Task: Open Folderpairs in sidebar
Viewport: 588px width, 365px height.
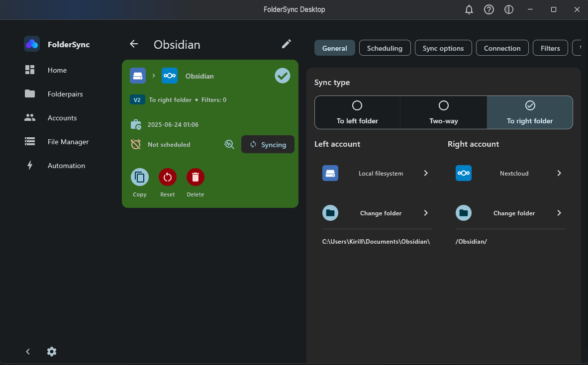Action: [65, 94]
